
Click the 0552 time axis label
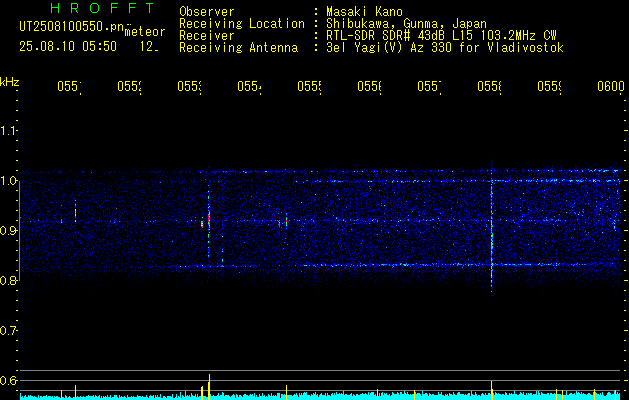click(130, 87)
